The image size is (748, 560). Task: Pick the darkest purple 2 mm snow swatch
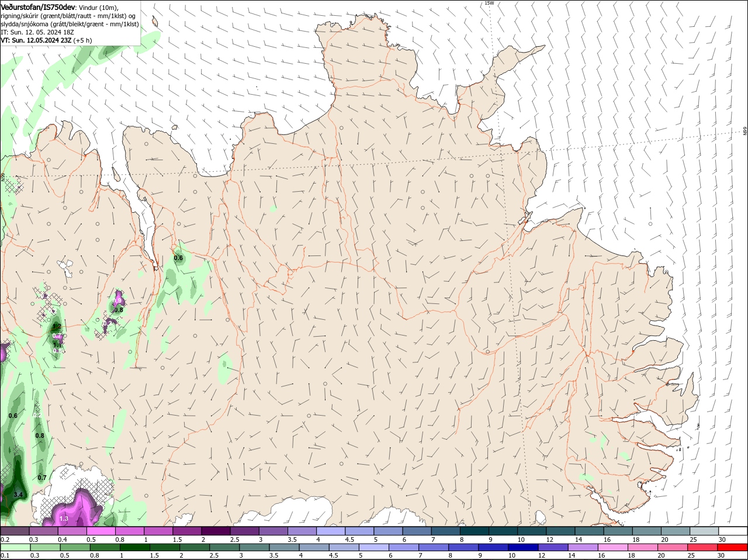[216, 531]
